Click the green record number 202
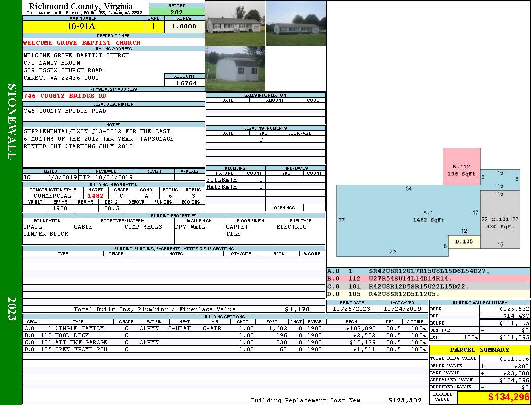This screenshot has width=532, height=405. [177, 12]
